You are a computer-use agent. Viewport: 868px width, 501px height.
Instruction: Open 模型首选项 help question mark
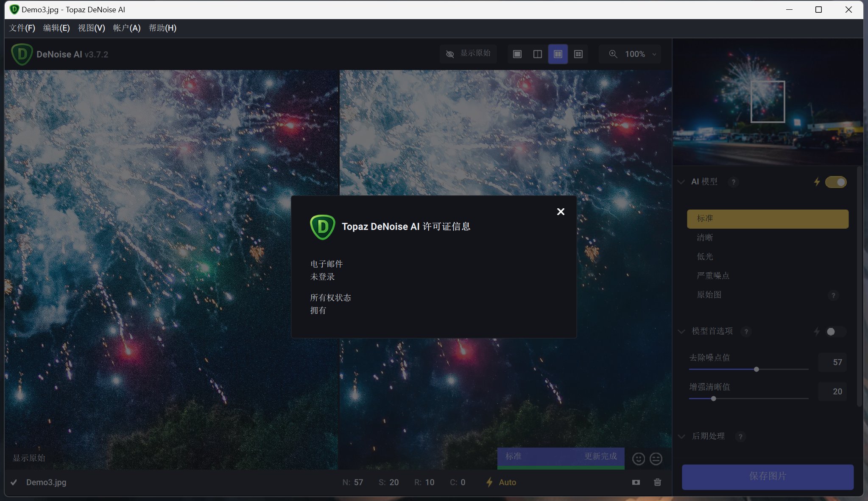coord(746,331)
